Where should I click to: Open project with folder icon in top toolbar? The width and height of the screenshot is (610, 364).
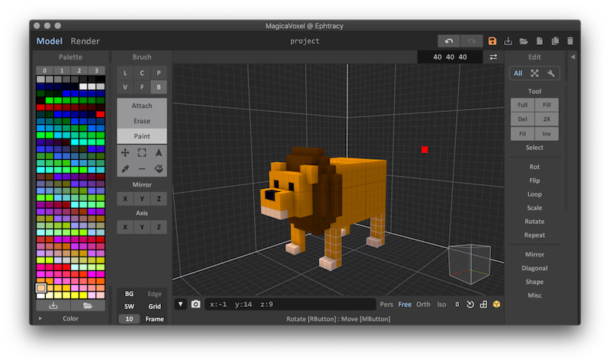[524, 41]
